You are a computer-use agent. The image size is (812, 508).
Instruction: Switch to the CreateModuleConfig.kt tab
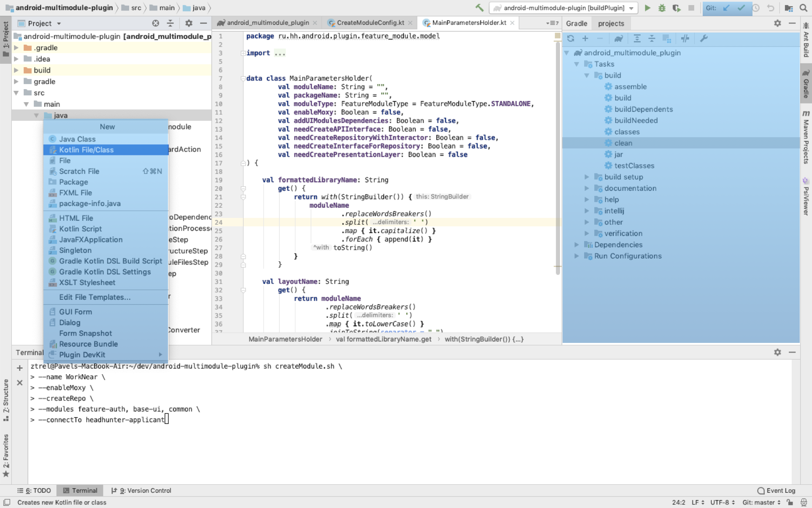point(370,23)
